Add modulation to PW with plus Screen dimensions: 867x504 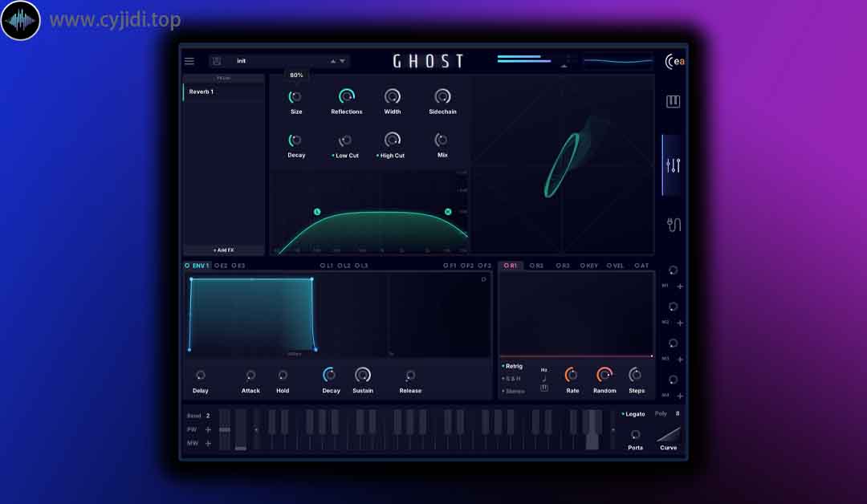208,429
